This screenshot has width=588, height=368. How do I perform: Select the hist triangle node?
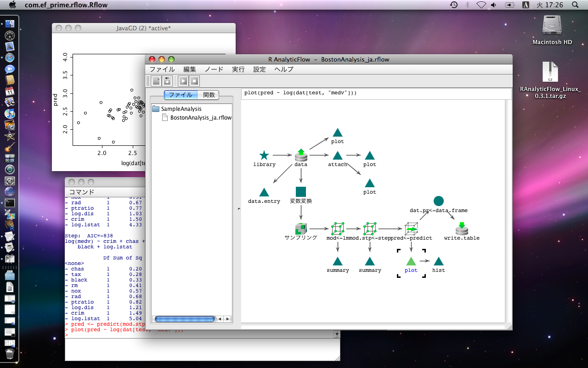(x=439, y=261)
